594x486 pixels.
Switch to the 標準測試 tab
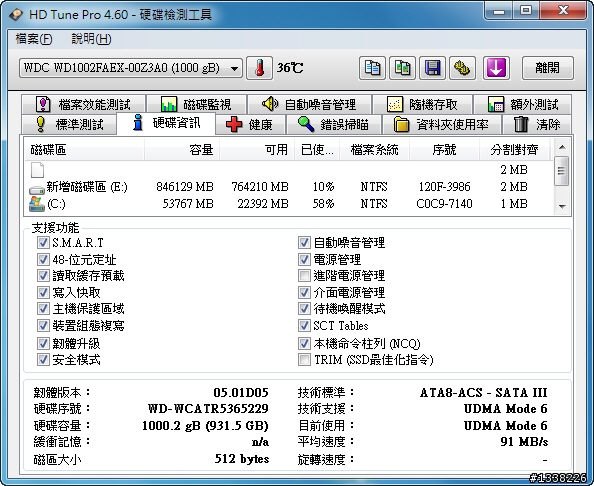tap(69, 124)
